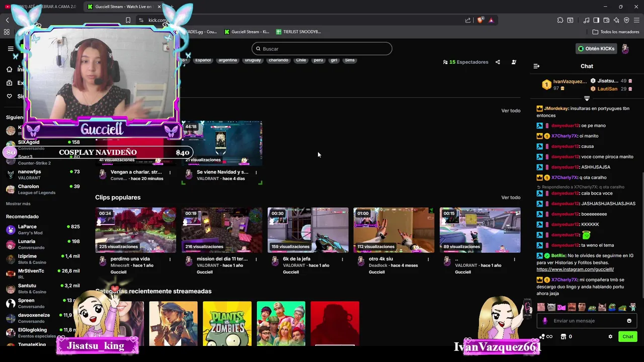Select the 'argentina' tag
Image resolution: width=644 pixels, height=362 pixels.
(227, 60)
